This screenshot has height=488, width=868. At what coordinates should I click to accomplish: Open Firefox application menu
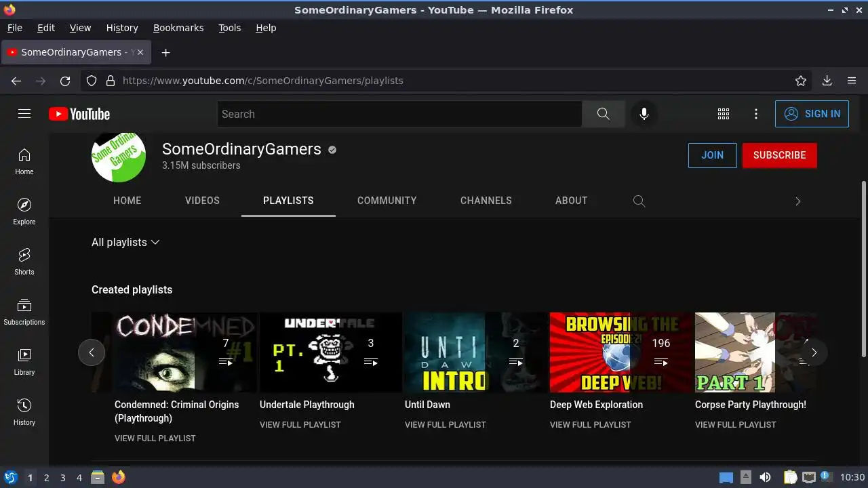tap(852, 81)
